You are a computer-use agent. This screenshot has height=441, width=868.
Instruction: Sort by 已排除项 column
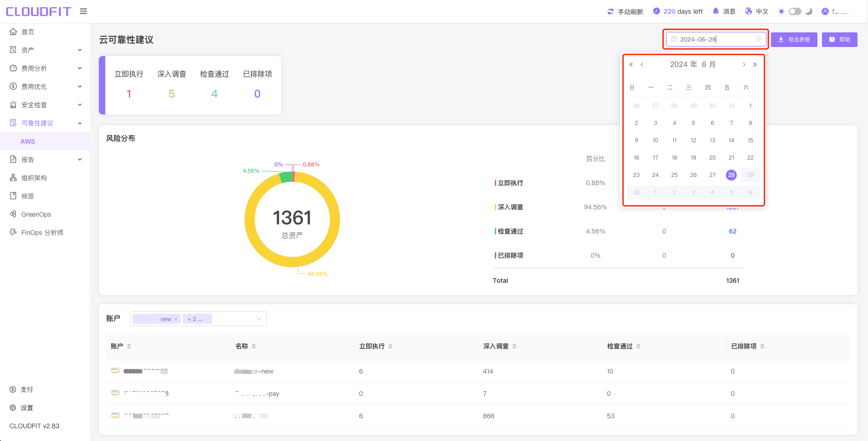click(x=762, y=347)
